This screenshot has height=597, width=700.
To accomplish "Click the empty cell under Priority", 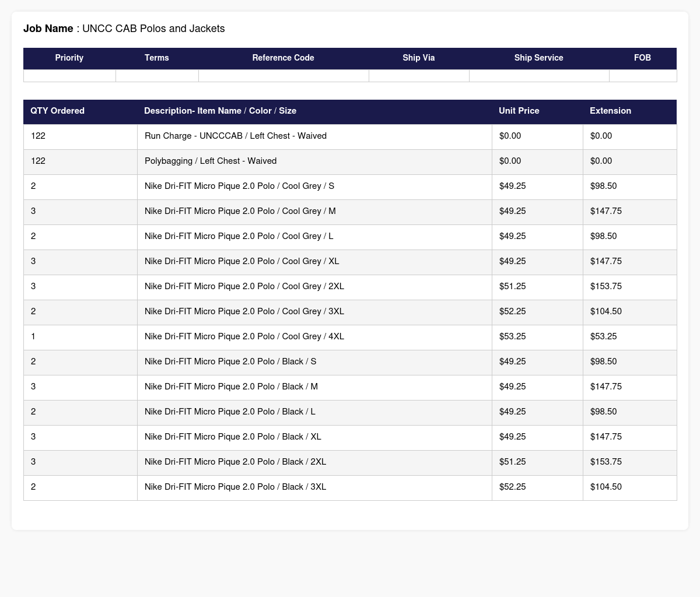I will (x=70, y=76).
